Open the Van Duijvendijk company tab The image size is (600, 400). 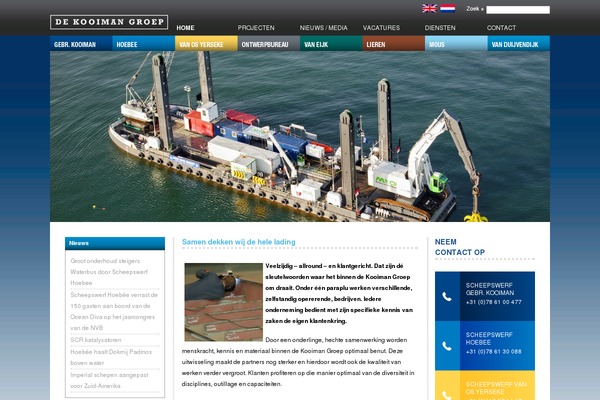(x=518, y=45)
